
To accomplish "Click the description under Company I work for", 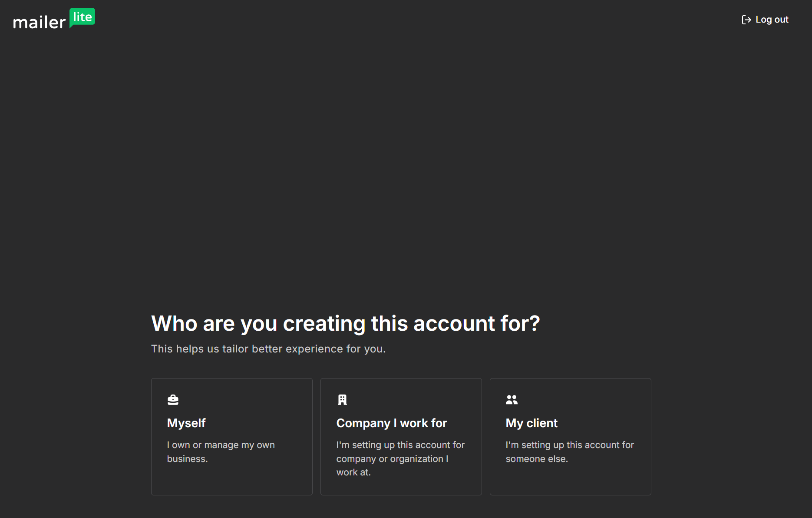I will 400,458.
